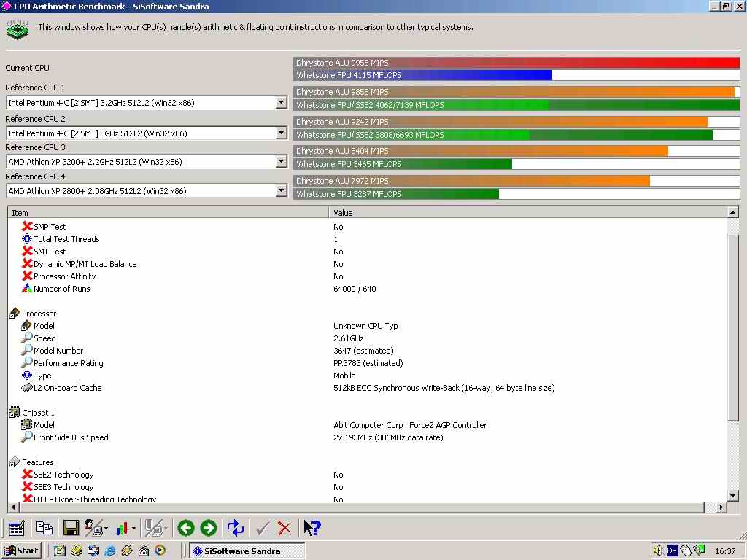Click the current CPU Dhrystone ALU 9958 MIPS bar
Image resolution: width=747 pixels, height=560 pixels.
pyautogui.click(x=516, y=63)
